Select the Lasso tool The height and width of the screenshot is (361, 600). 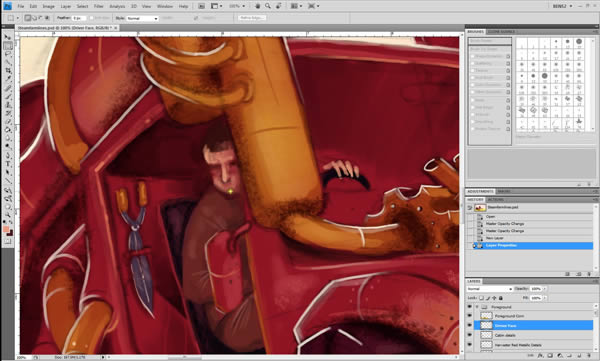tap(8, 54)
